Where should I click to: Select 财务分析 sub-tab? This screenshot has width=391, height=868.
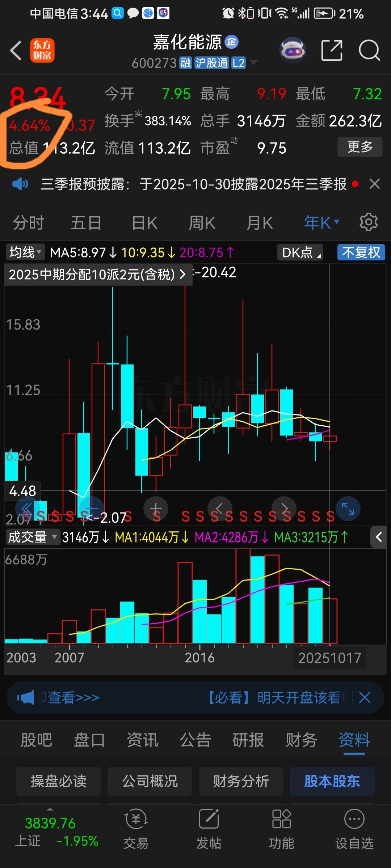[x=241, y=781]
